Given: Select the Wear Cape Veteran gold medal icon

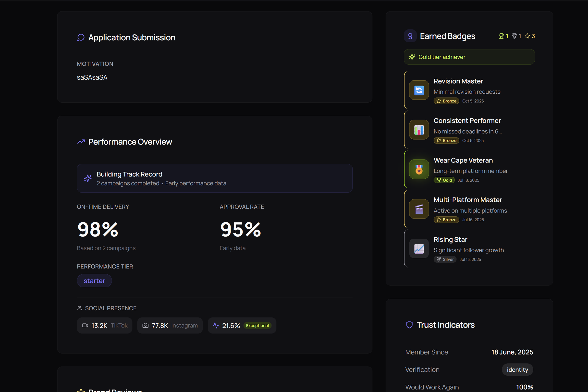Looking at the screenshot, I should (x=419, y=169).
